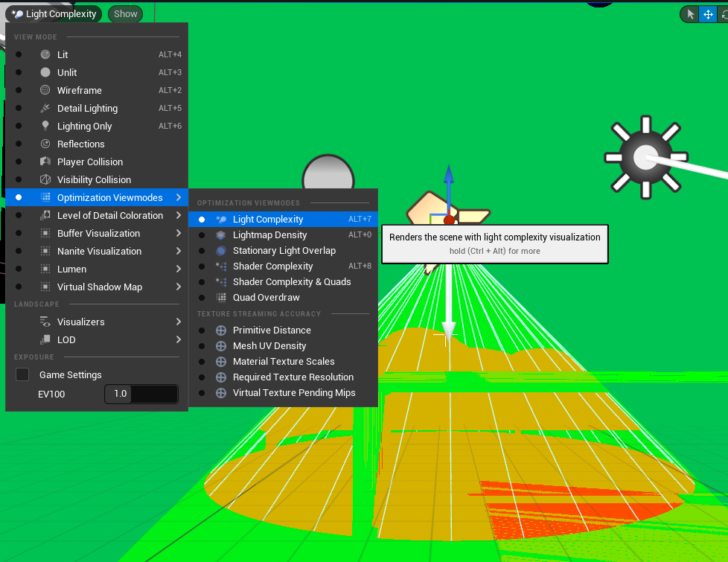Click the Landscape Visualizers icon
This screenshot has height=562, width=728.
coord(45,322)
